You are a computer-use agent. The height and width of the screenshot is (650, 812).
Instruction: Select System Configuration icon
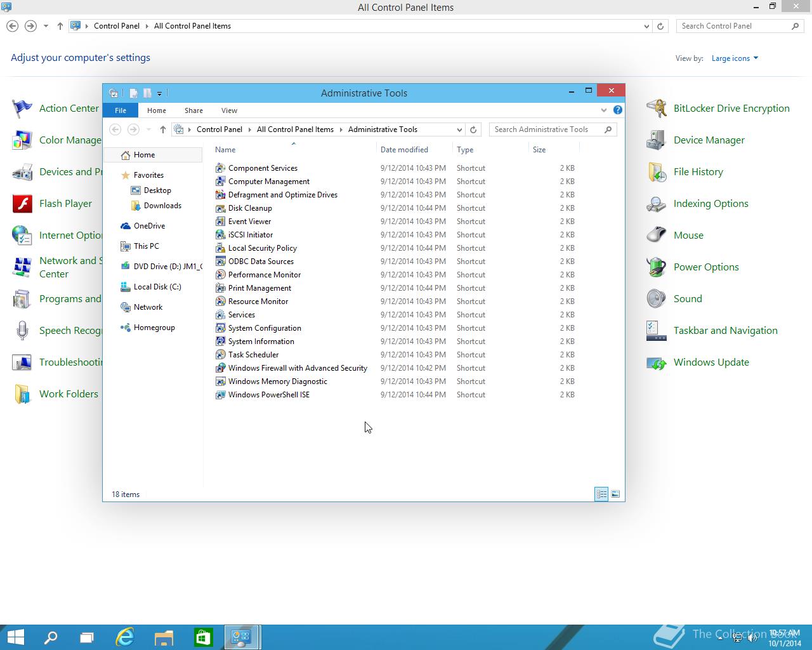220,328
